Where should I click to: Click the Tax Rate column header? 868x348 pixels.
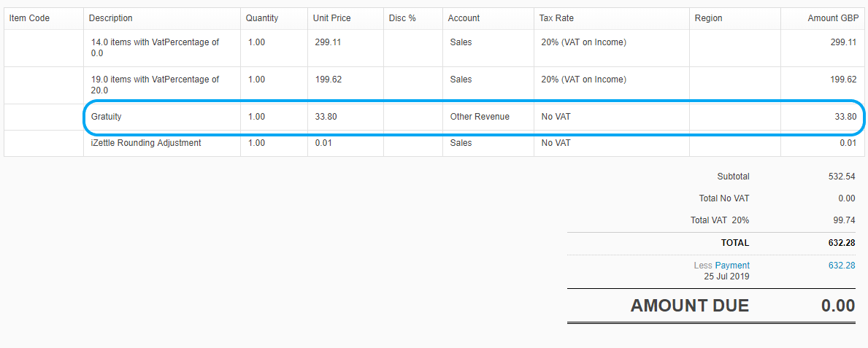click(x=557, y=18)
